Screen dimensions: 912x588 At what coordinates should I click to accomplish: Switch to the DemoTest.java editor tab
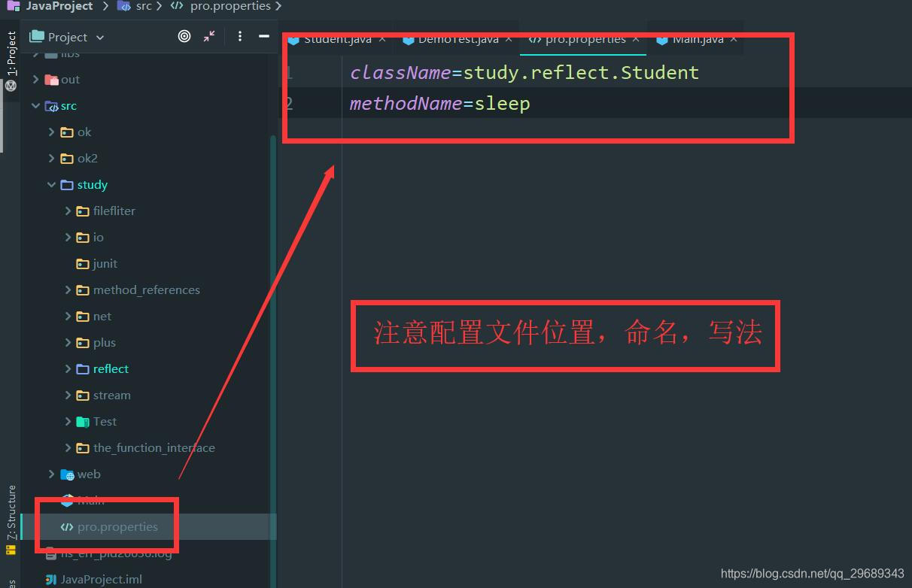point(458,39)
